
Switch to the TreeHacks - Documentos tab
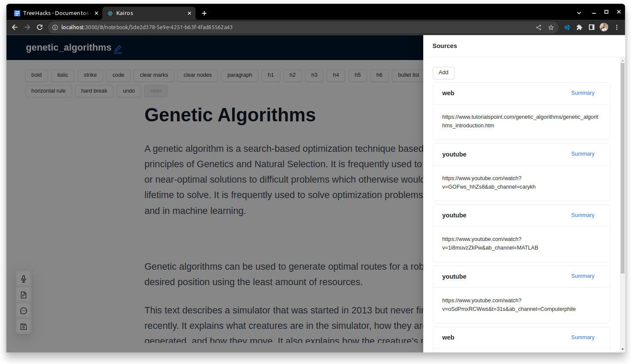(56, 13)
